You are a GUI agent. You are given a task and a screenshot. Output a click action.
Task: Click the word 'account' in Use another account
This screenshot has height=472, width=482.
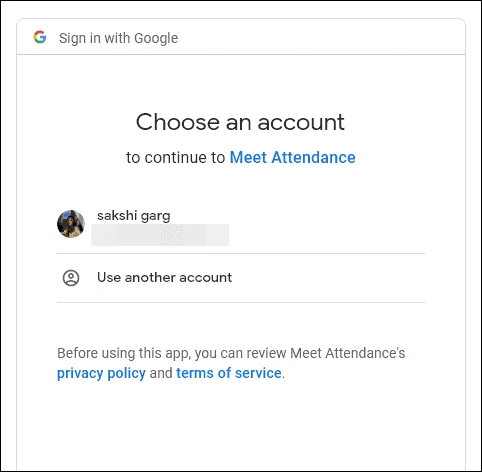pyautogui.click(x=205, y=278)
